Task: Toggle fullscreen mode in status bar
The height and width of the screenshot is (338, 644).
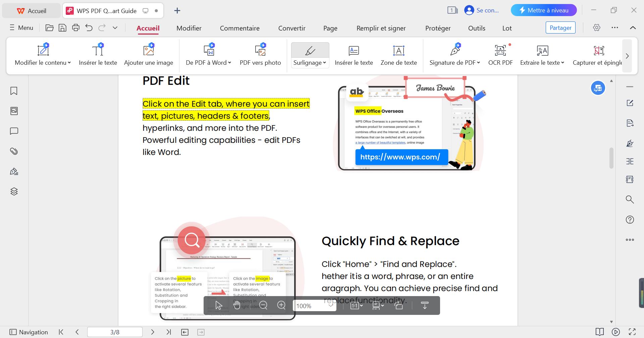Action: [x=632, y=332]
